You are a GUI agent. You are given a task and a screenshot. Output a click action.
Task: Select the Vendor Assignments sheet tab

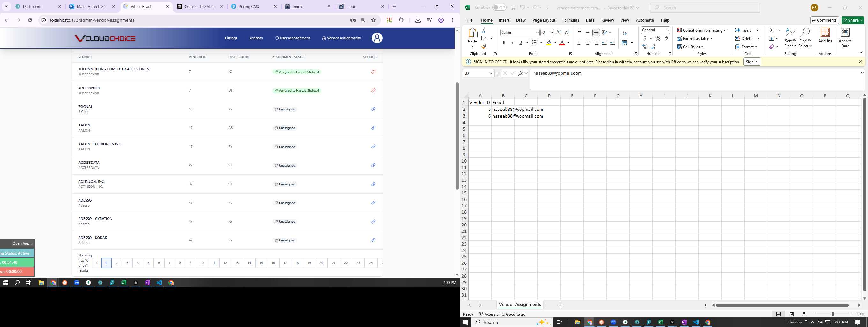pos(520,304)
